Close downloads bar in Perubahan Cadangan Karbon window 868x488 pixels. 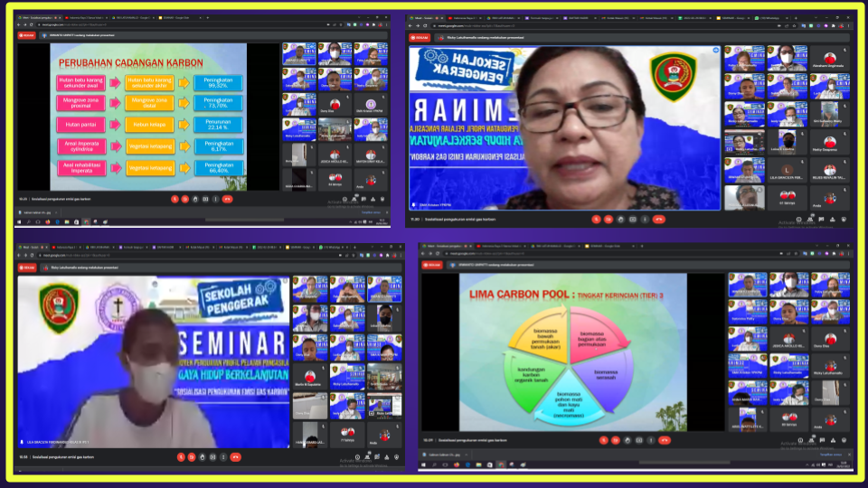point(387,212)
